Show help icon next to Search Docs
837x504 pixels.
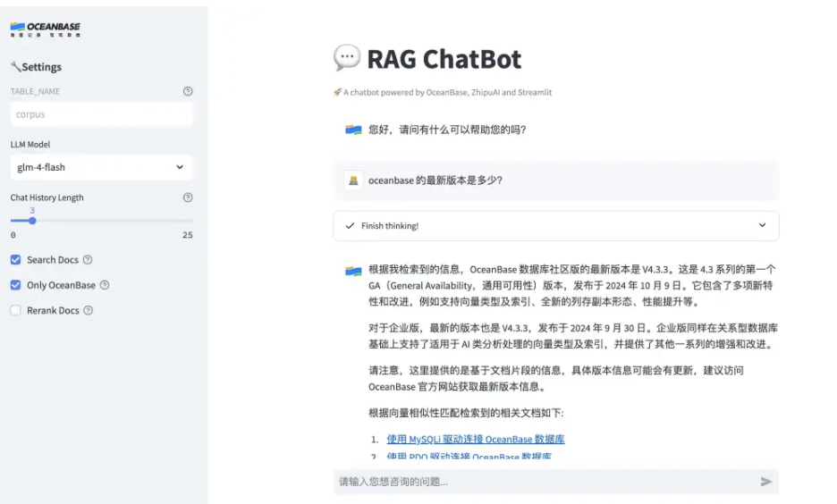(x=88, y=260)
